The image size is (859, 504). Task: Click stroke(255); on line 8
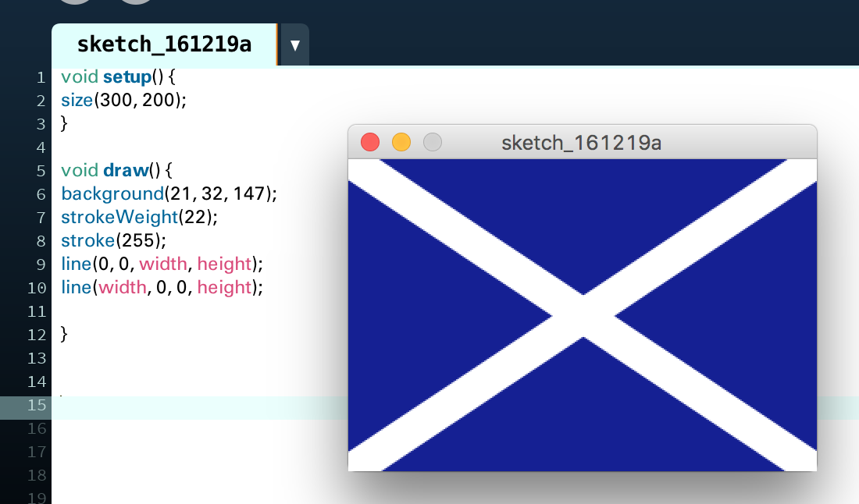pyautogui.click(x=113, y=241)
